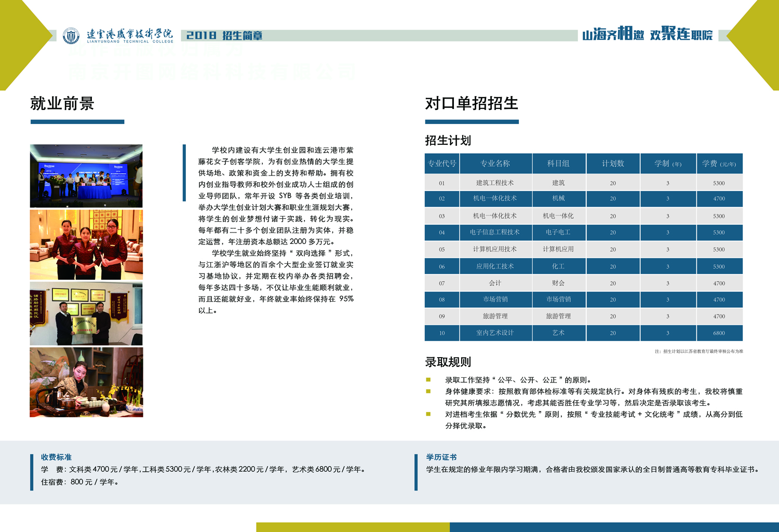Click the "专业代号" column header
The height and width of the screenshot is (532, 779).
442,163
